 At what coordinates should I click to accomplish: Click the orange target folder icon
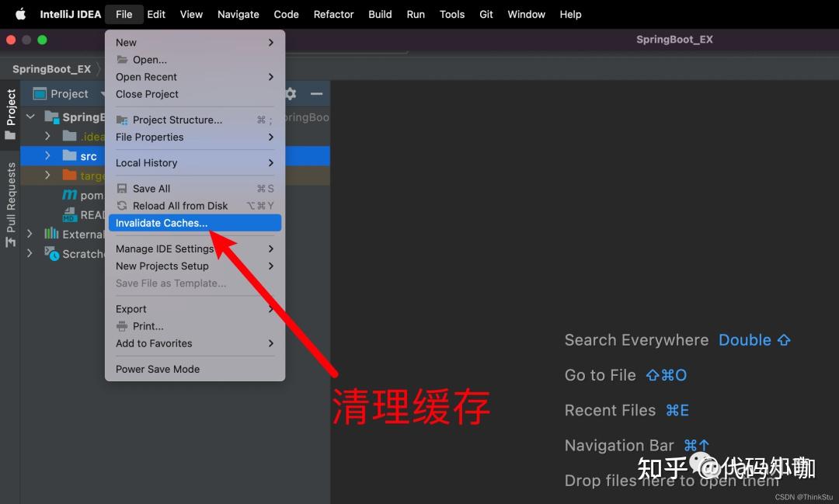click(70, 175)
